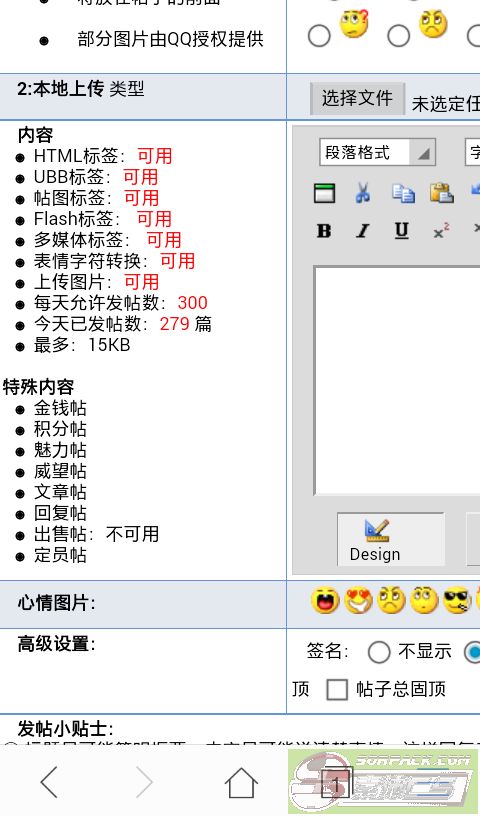Choose 不显示 signature radio option
480x816 pixels.
click(x=379, y=652)
